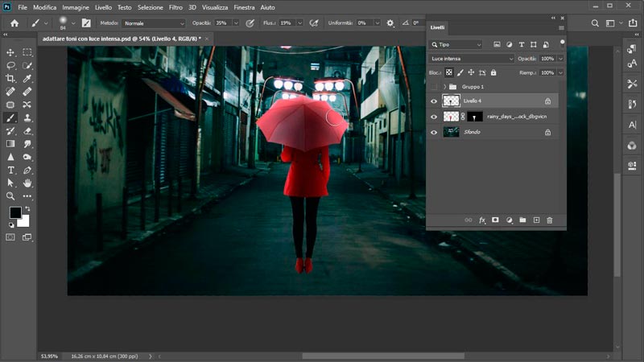Open the smoothing options gear icon
Viewport: 644px width, 362px height.
tap(390, 23)
